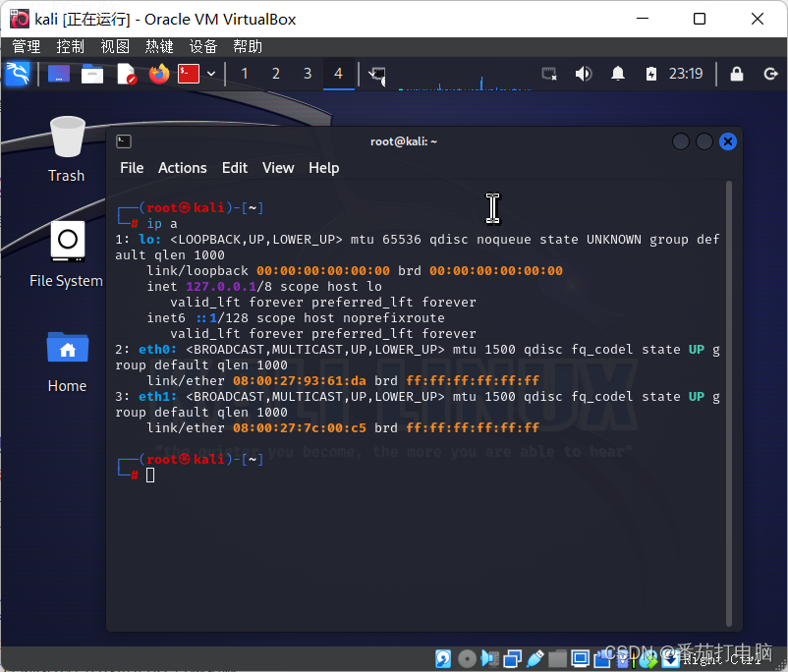The image size is (788, 672).
Task: Click the battery power manager icon
Action: point(650,74)
